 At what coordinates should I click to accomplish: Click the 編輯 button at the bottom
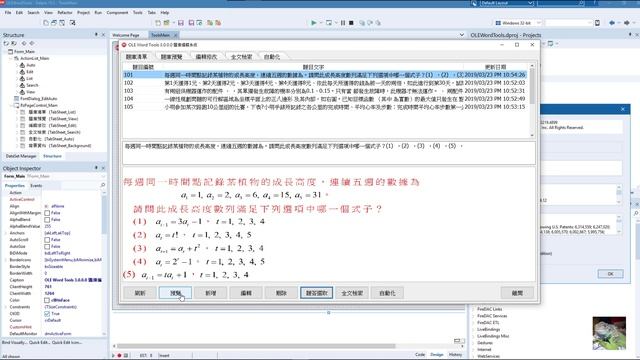pos(246,293)
